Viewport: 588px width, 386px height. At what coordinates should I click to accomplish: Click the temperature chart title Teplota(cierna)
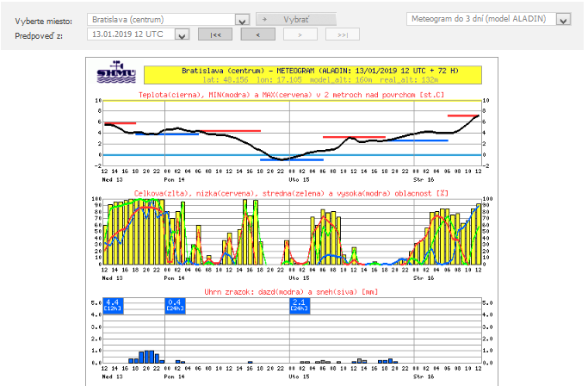click(291, 95)
